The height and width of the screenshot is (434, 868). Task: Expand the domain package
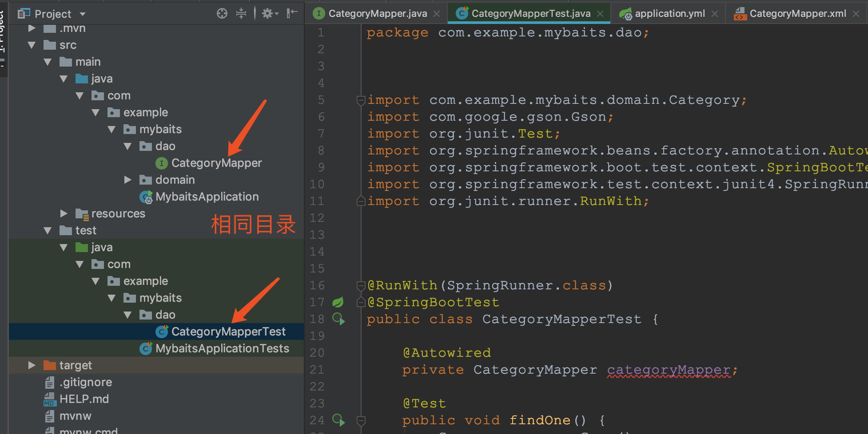point(127,180)
